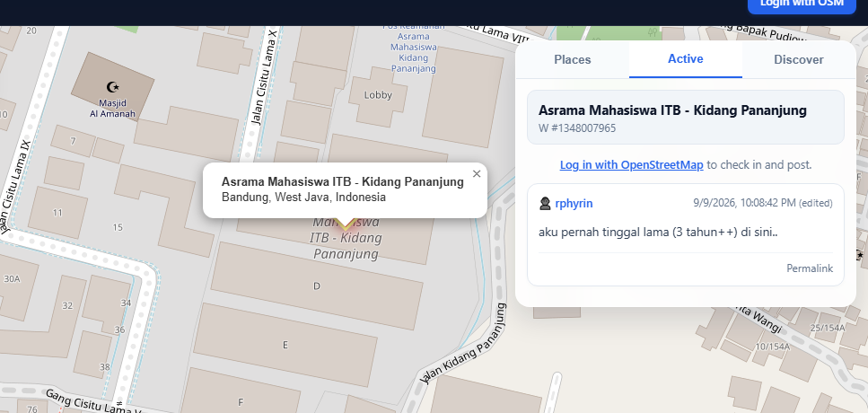
Task: Open the Discover tab
Action: coord(798,60)
